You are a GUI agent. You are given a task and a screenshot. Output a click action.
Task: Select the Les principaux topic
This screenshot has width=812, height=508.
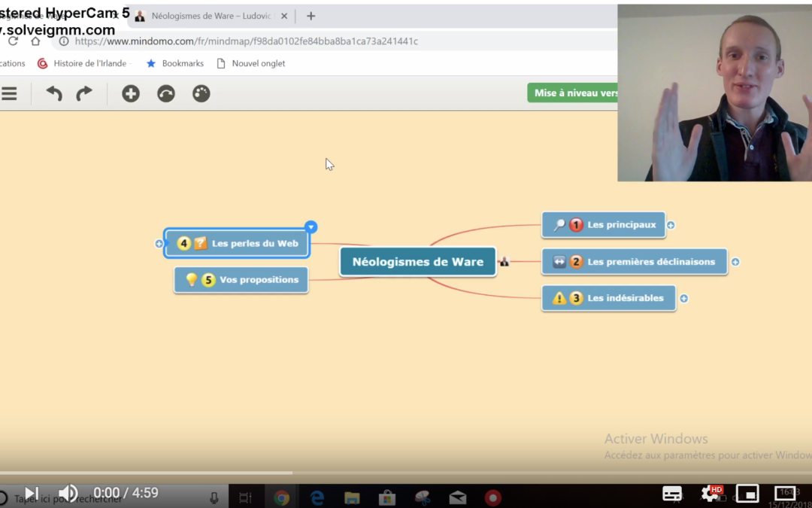(603, 225)
